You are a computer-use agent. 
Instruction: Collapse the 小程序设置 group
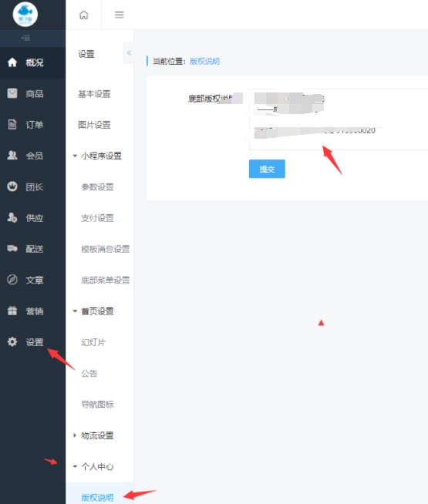pyautogui.click(x=75, y=156)
